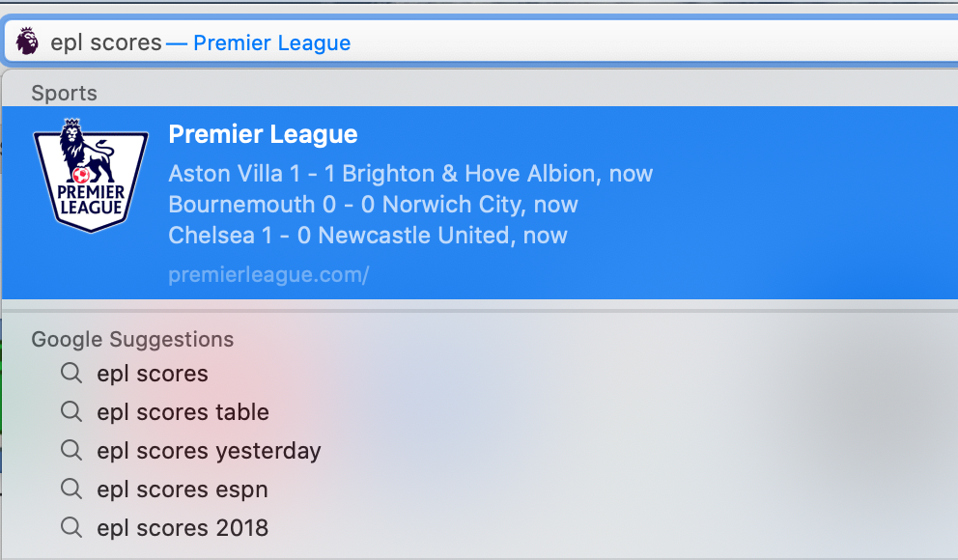Click the magnifier icon beside 'epl scores'
This screenshot has height=560, width=958.
[x=71, y=373]
